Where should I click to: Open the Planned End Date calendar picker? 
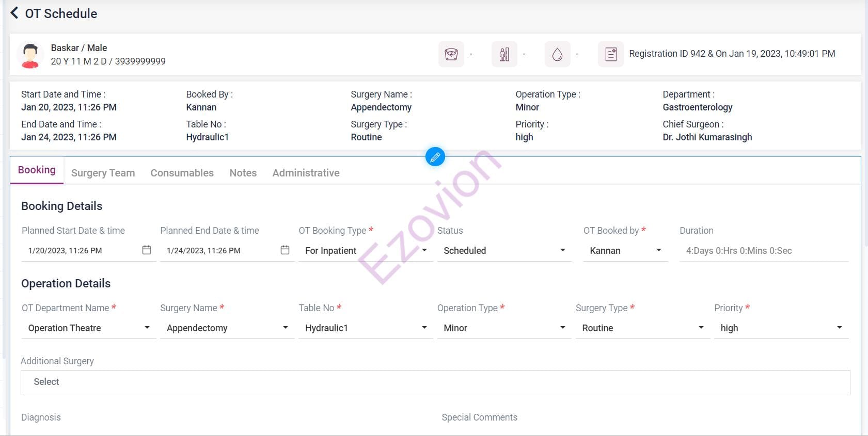click(285, 250)
